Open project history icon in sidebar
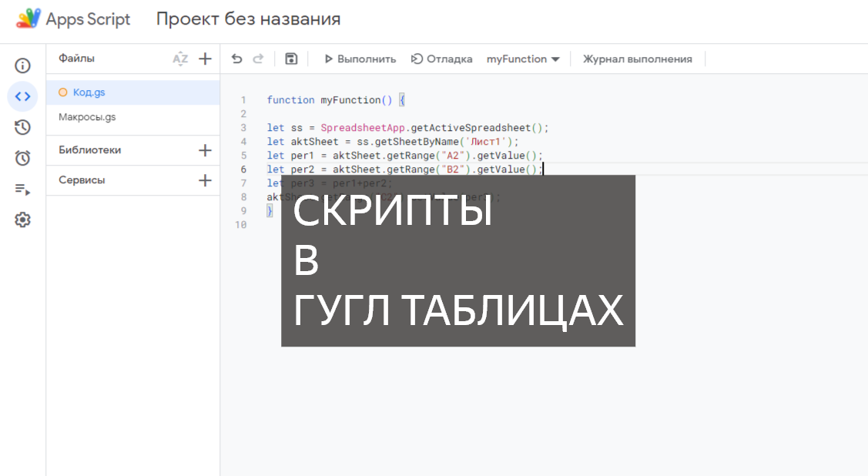This screenshot has width=868, height=476. [x=22, y=127]
